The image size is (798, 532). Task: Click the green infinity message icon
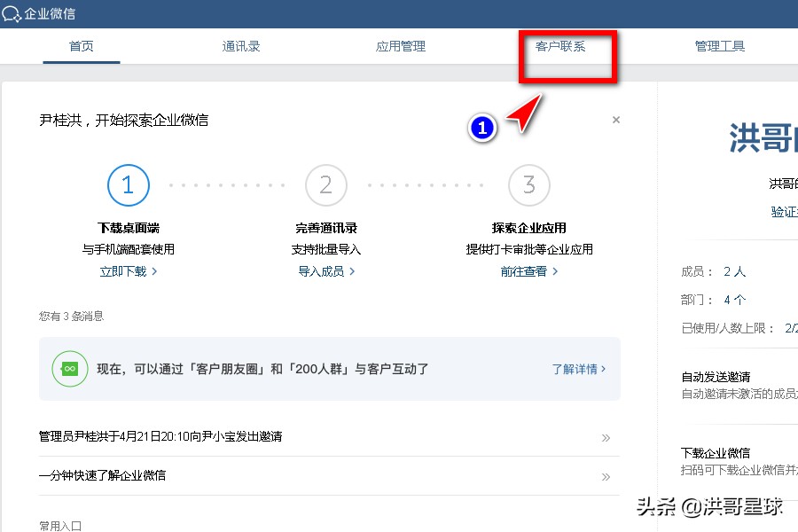point(70,368)
